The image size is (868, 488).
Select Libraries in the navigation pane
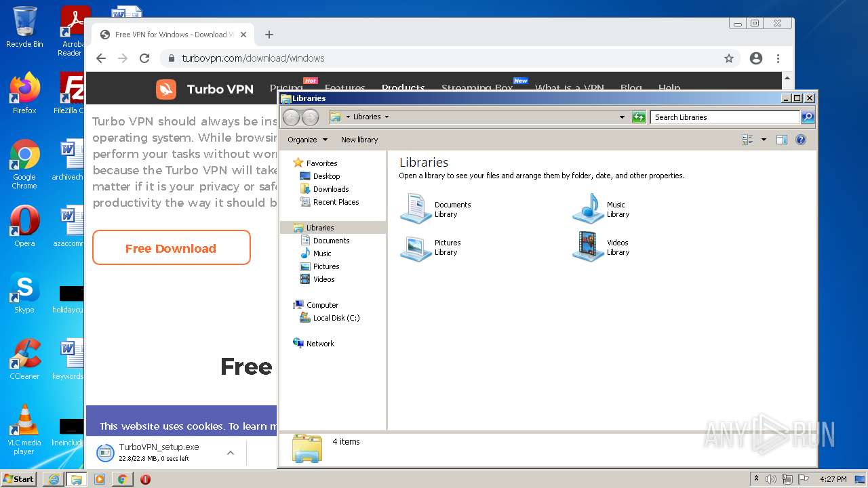click(x=333, y=228)
